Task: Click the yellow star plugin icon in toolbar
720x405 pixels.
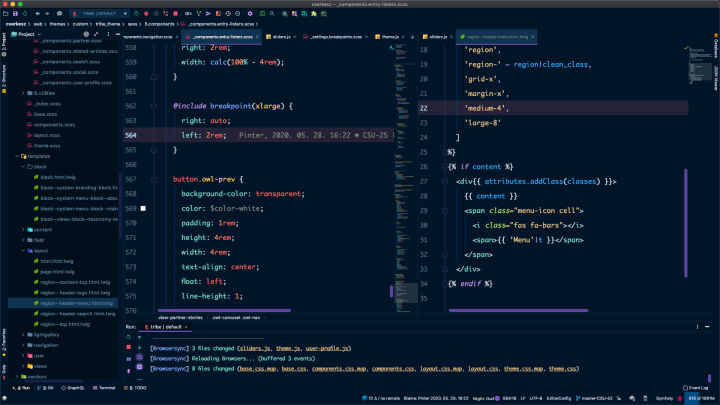Action: point(314,14)
